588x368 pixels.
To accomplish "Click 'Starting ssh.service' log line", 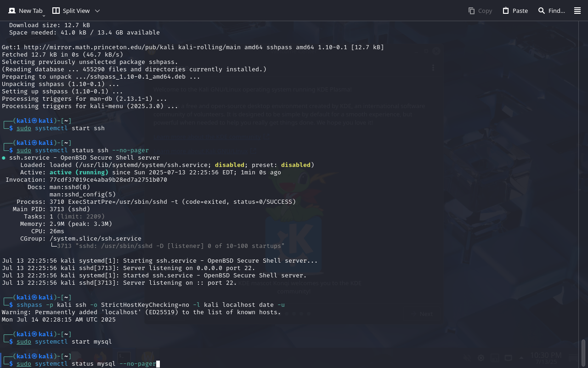I will tap(160, 261).
